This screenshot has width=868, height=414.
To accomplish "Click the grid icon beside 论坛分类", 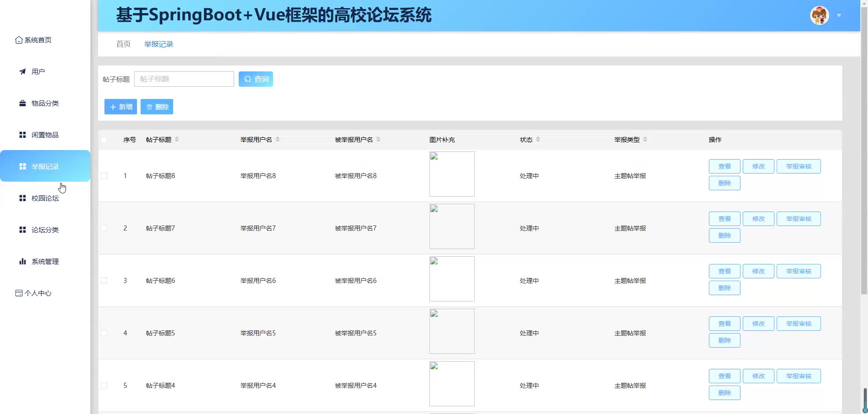I will pos(23,230).
